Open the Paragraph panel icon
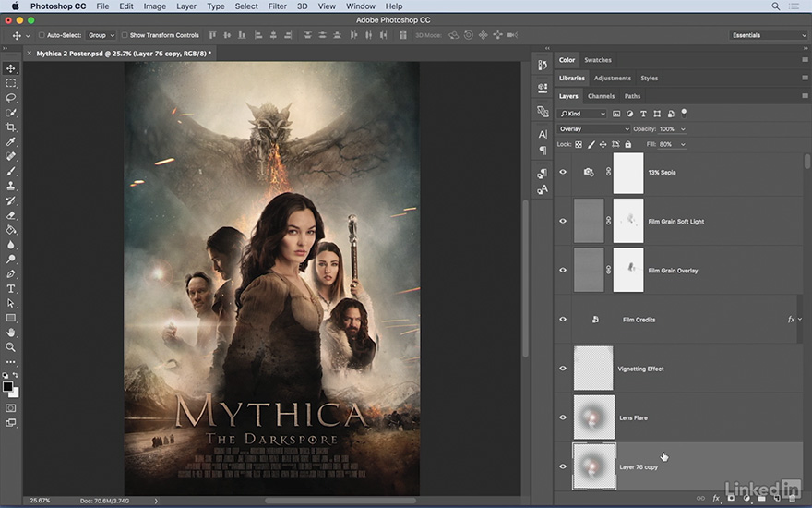The image size is (812, 508). coord(543,151)
